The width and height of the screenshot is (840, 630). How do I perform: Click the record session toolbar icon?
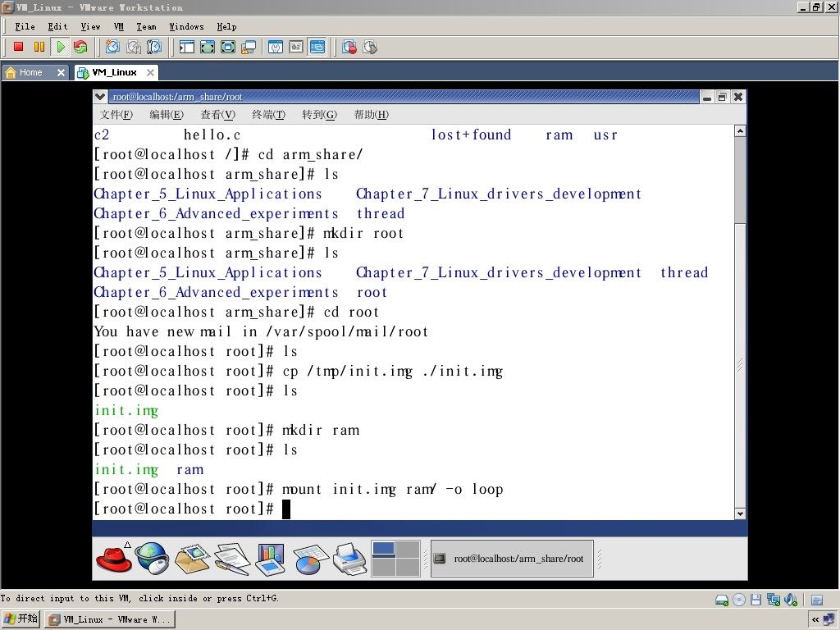pyautogui.click(x=349, y=47)
